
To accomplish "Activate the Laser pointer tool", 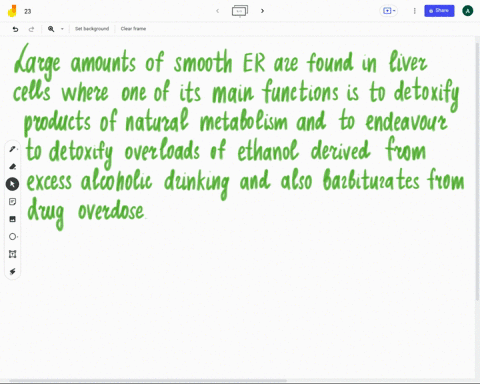I will click(13, 272).
